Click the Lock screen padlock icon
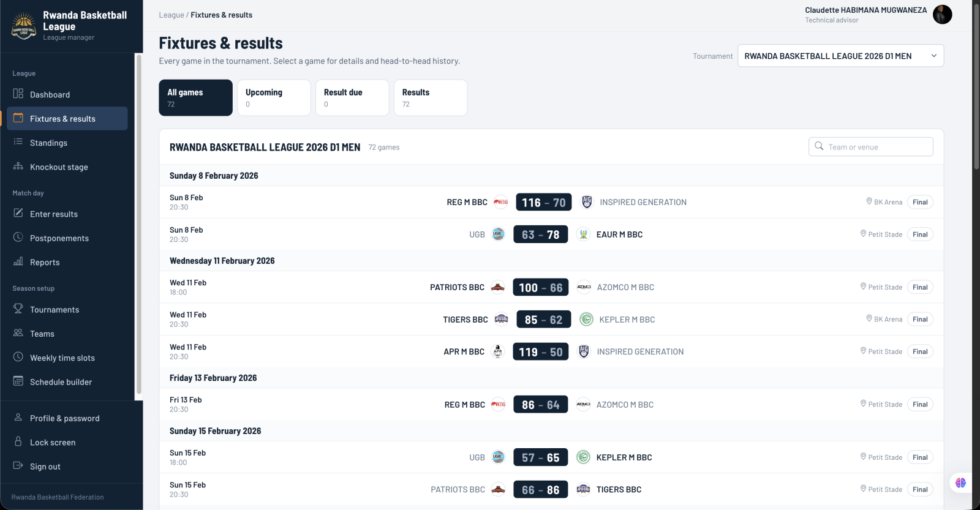This screenshot has width=980, height=510. click(x=18, y=441)
